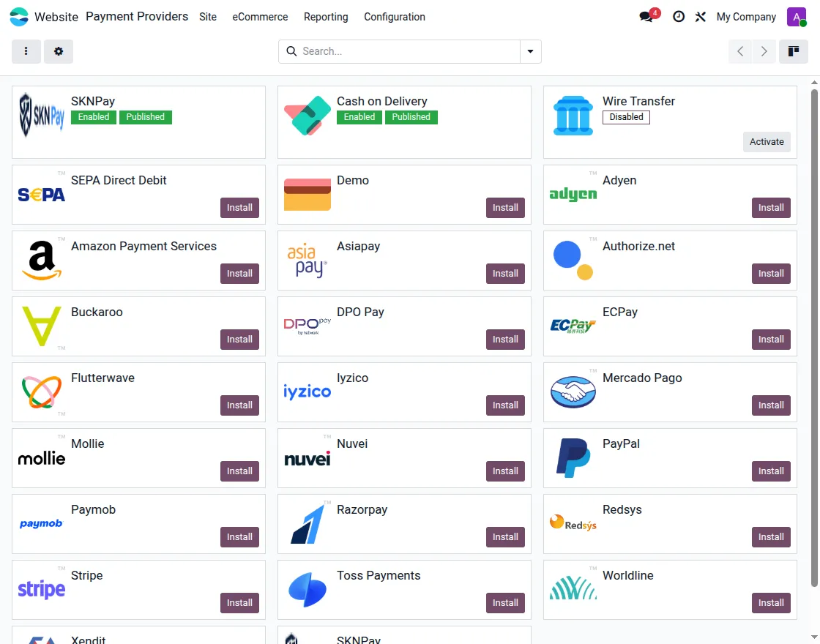820x644 pixels.
Task: Go to previous page arrow
Action: click(x=740, y=51)
